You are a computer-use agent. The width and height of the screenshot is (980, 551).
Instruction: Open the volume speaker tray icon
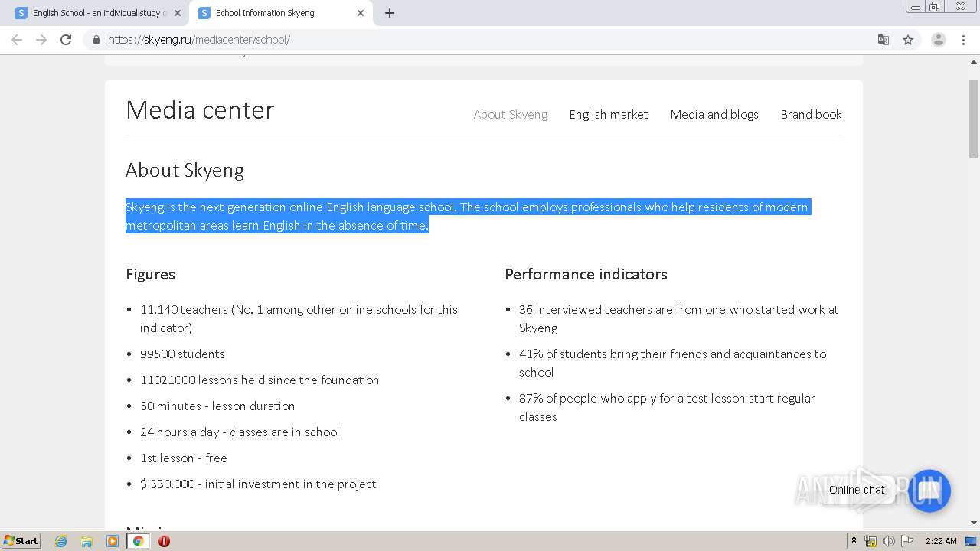889,541
